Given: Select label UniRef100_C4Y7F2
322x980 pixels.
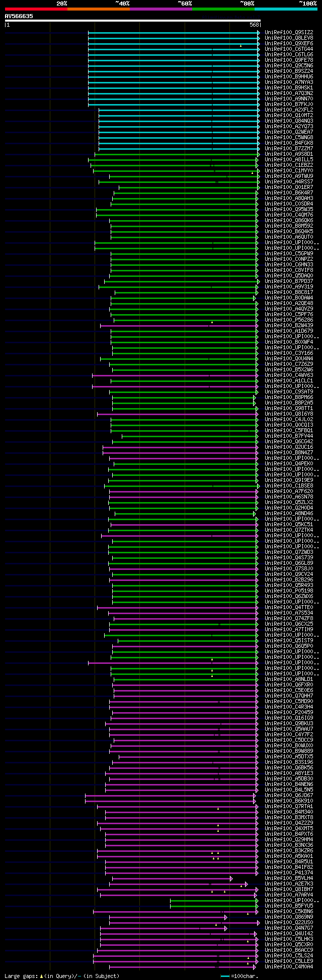Looking at the screenshot, I should tap(289, 735).
